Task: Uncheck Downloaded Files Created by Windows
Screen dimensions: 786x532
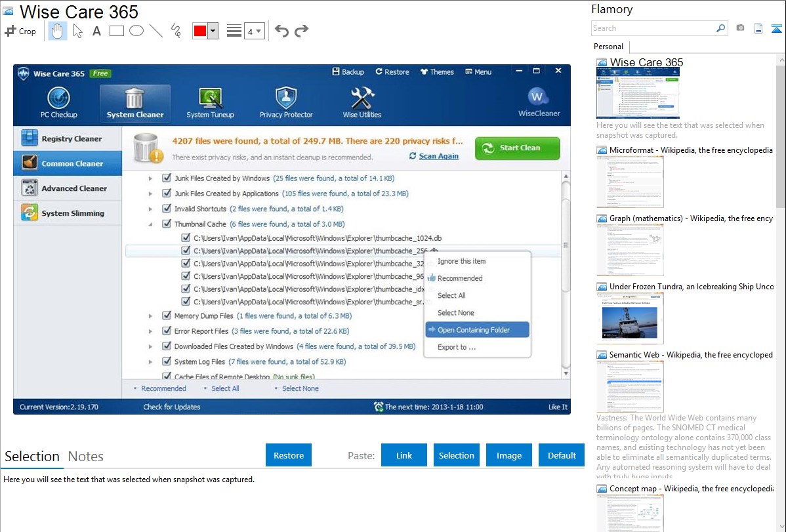Action: (167, 346)
